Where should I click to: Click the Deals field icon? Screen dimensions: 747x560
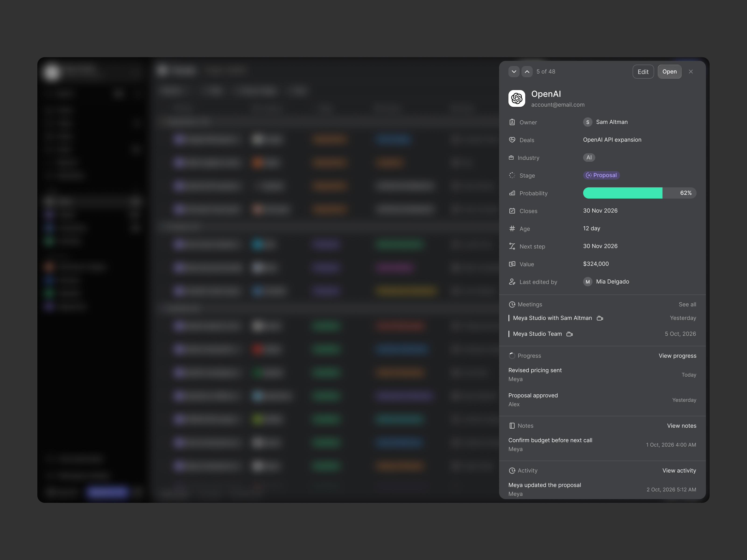pyautogui.click(x=512, y=140)
